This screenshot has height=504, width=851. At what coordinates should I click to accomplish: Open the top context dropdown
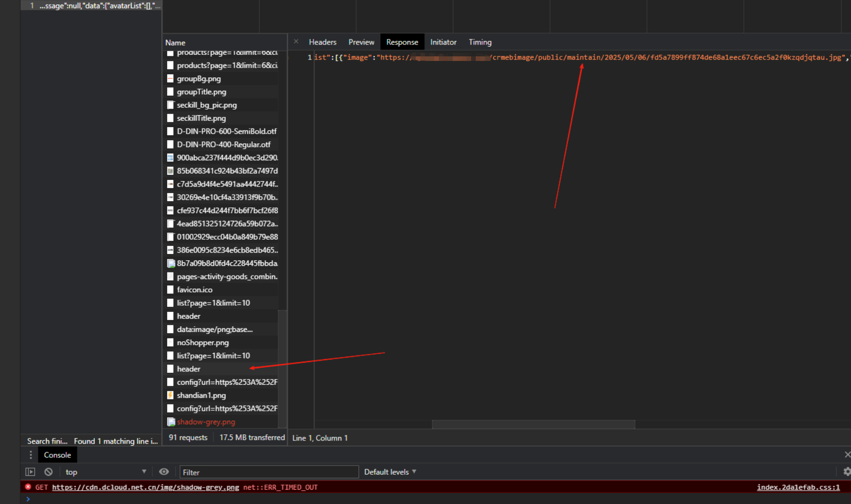(x=106, y=472)
